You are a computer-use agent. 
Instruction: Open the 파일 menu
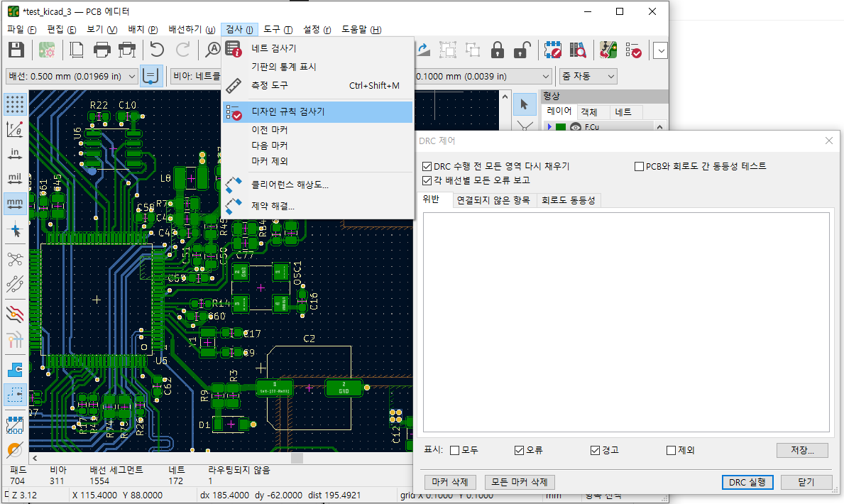21,30
